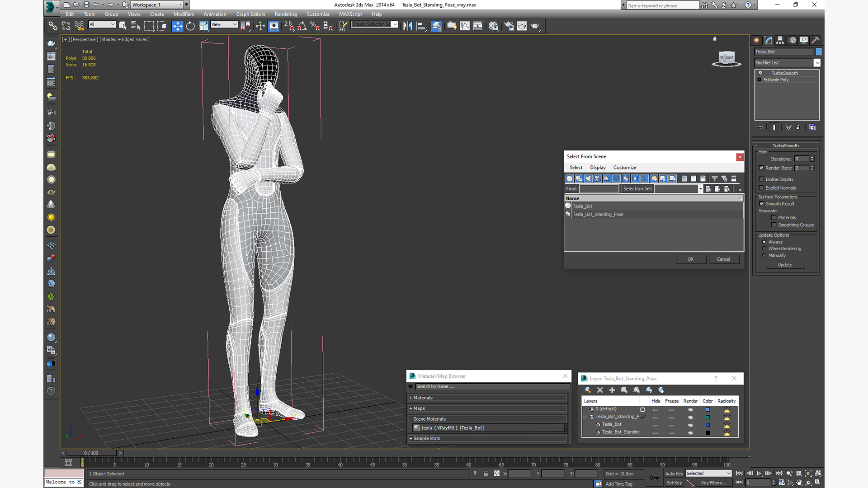Select the When Rendering radio button

pyautogui.click(x=764, y=249)
